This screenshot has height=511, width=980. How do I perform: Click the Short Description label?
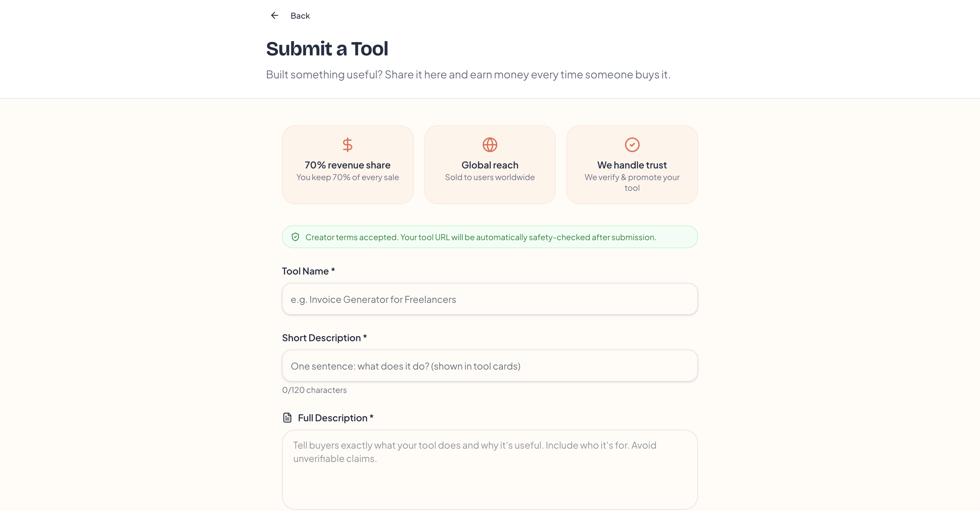click(324, 338)
